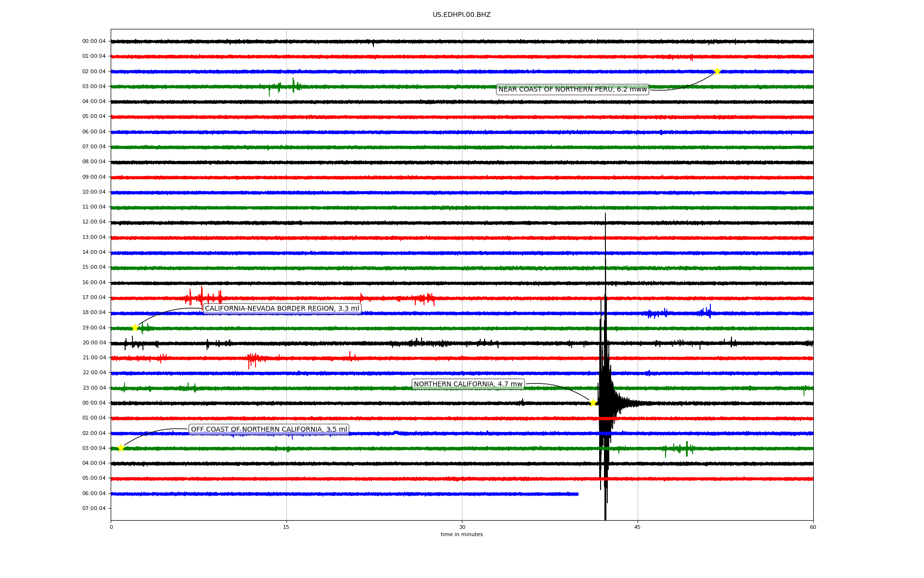924x578 pixels.
Task: Click the 17:00:04 row time label
Action: (94, 298)
